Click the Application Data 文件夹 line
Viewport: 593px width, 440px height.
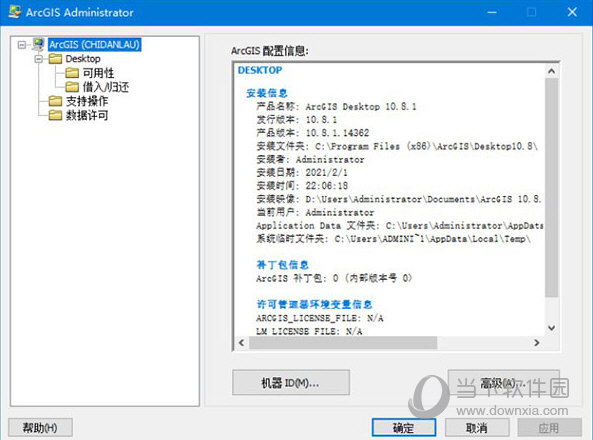[400, 225]
